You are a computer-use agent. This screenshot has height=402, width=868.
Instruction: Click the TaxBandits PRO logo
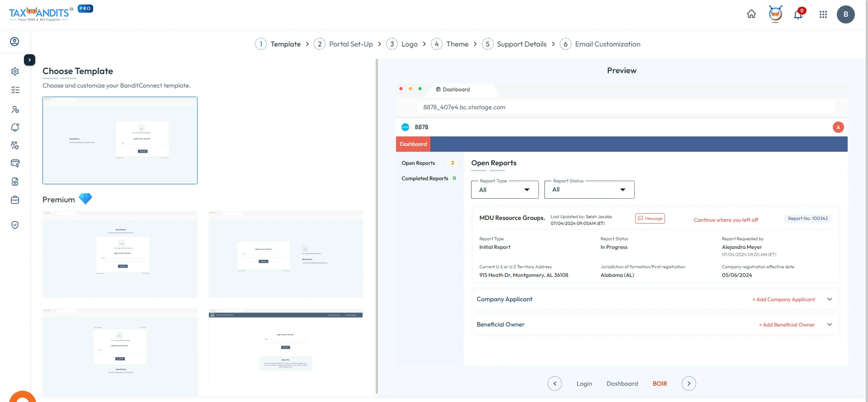tap(51, 14)
